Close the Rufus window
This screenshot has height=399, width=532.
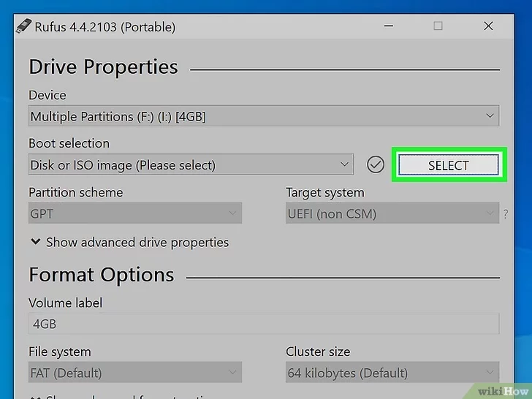tap(488, 26)
